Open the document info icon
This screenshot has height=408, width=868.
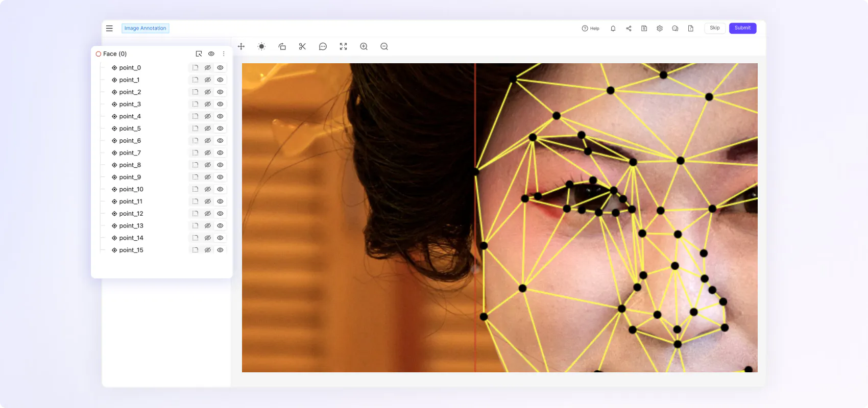click(x=691, y=29)
